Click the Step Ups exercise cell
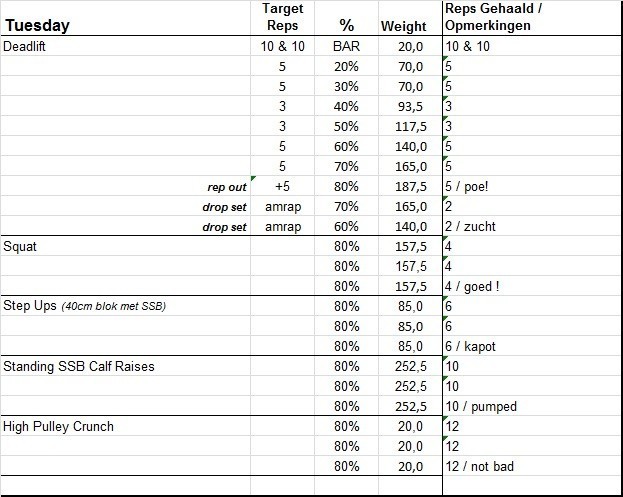The width and height of the screenshot is (623, 497). 84,306
